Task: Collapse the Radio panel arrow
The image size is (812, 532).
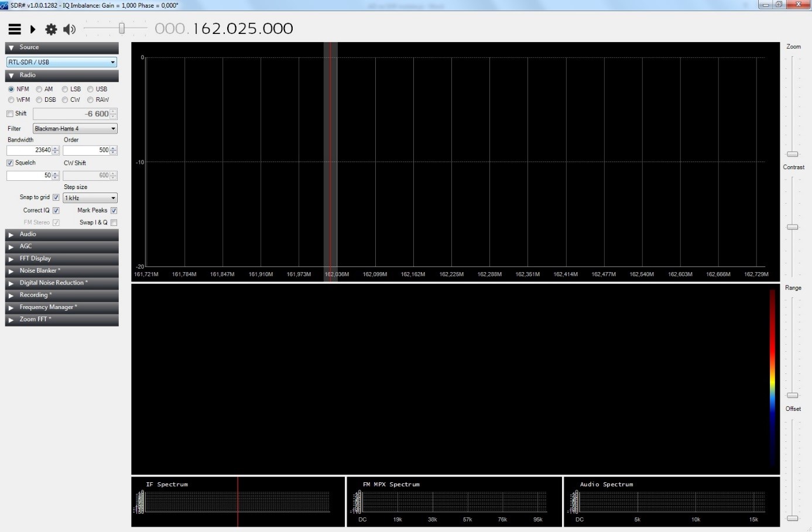Action: [x=11, y=75]
